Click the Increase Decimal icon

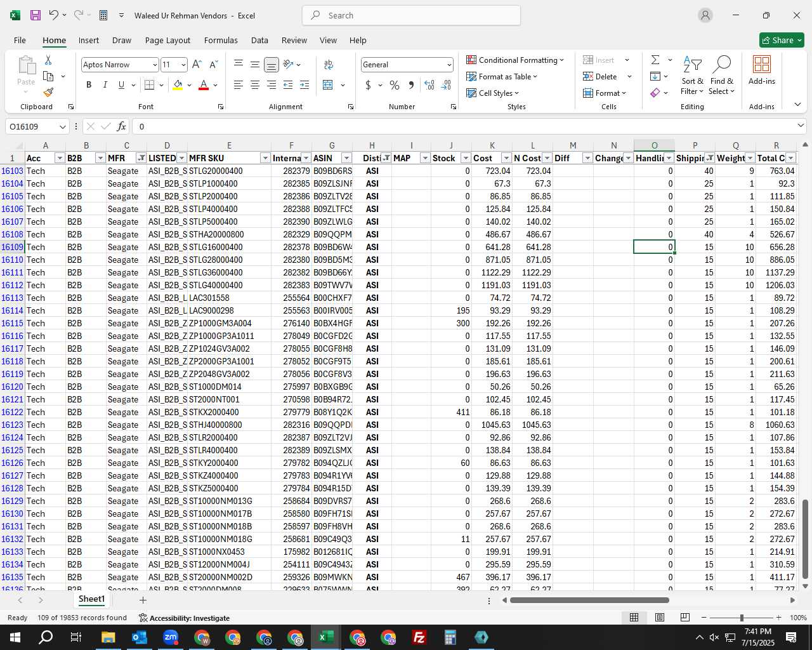pos(429,84)
